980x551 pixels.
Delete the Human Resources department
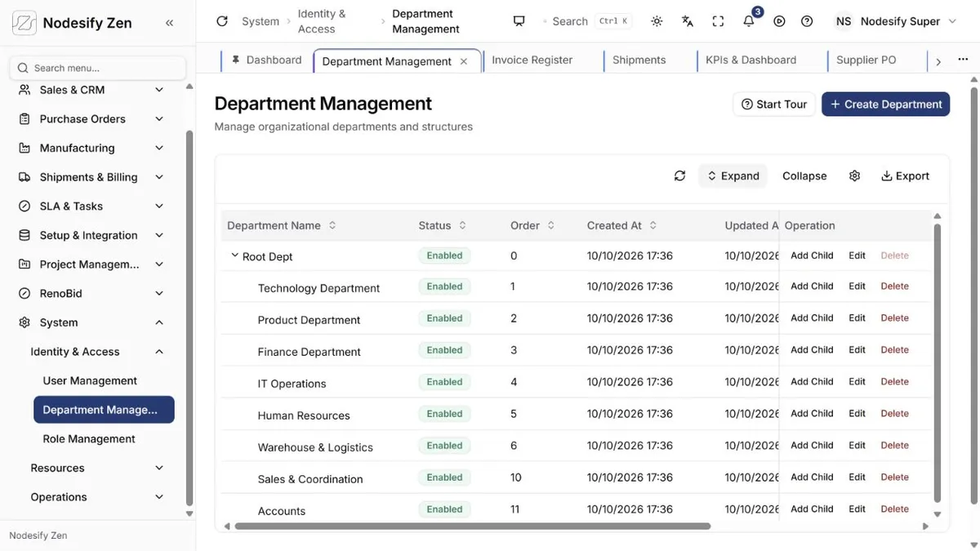click(x=894, y=414)
